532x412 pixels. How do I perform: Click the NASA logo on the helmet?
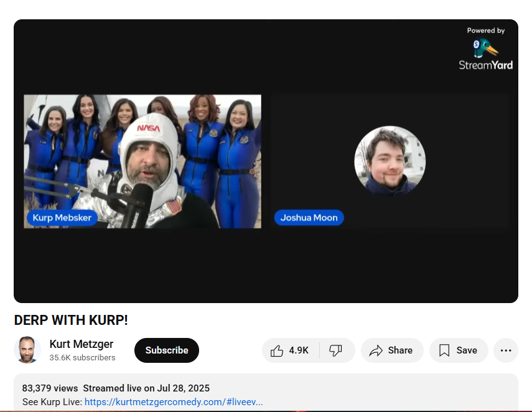(148, 128)
